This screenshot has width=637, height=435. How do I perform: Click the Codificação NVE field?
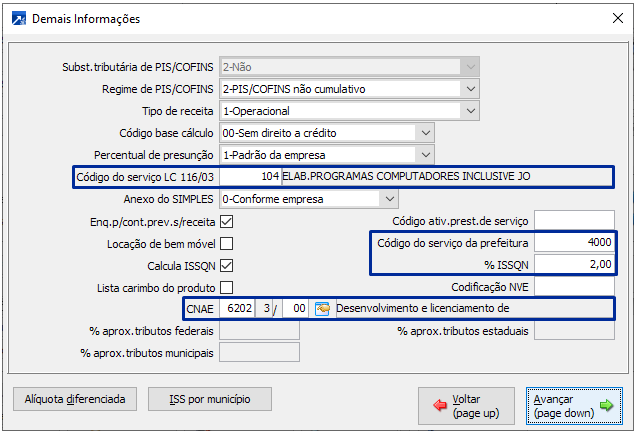[574, 287]
